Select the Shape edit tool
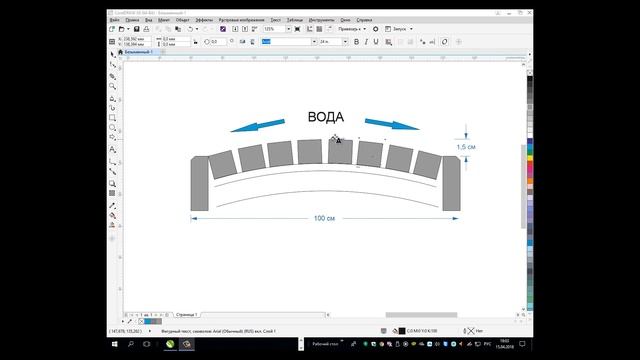Screen dimensions: 640x360 click(113, 65)
